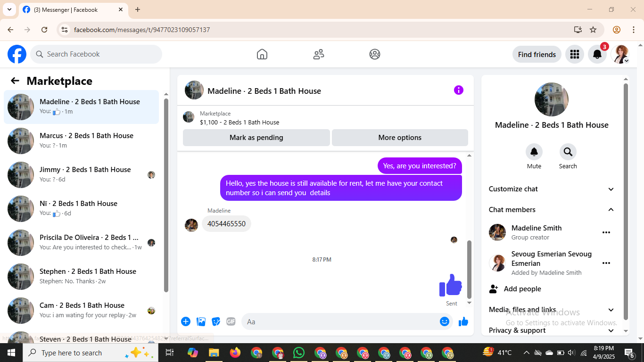Choose a sticker from the composer

(216, 321)
